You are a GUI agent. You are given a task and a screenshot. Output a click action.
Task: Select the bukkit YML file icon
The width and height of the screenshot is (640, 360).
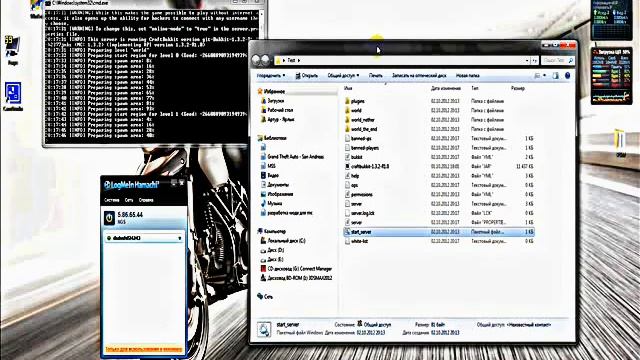pos(347,157)
